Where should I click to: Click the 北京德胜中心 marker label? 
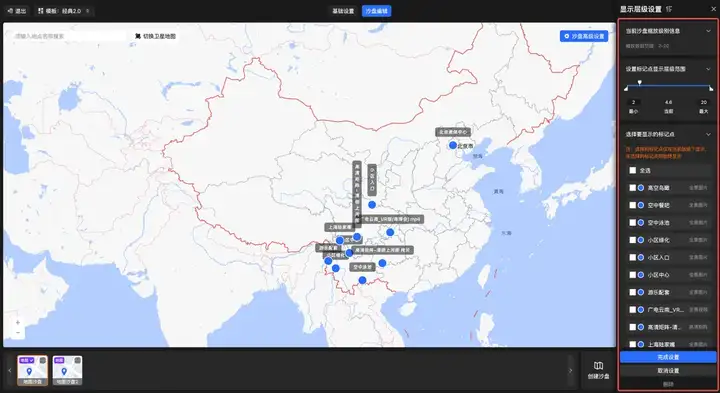(453, 132)
